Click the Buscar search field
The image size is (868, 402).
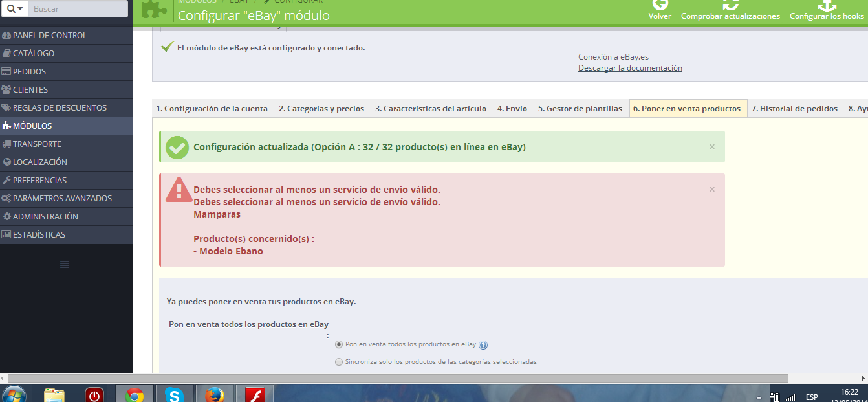pos(78,8)
